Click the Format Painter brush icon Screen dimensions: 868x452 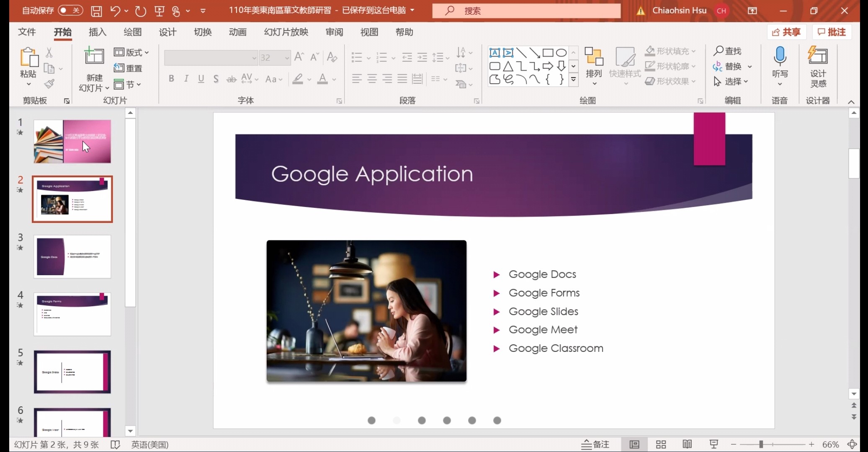[49, 84]
